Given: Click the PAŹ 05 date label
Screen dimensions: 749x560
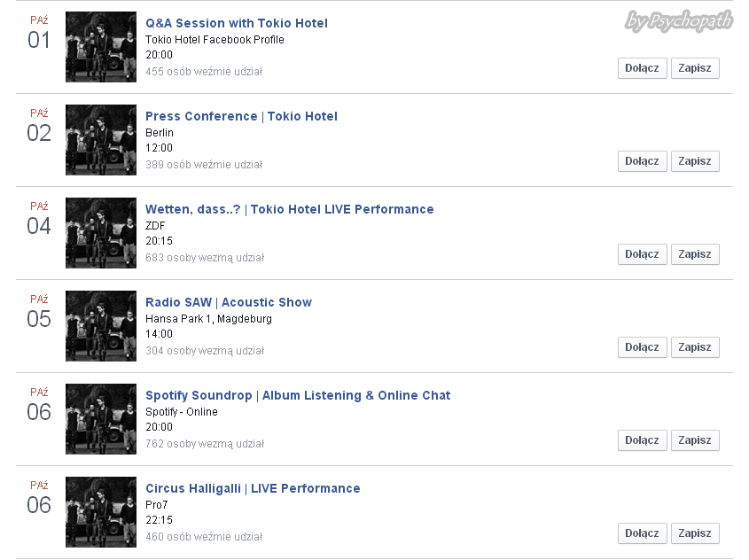Looking at the screenshot, I should tap(39, 312).
